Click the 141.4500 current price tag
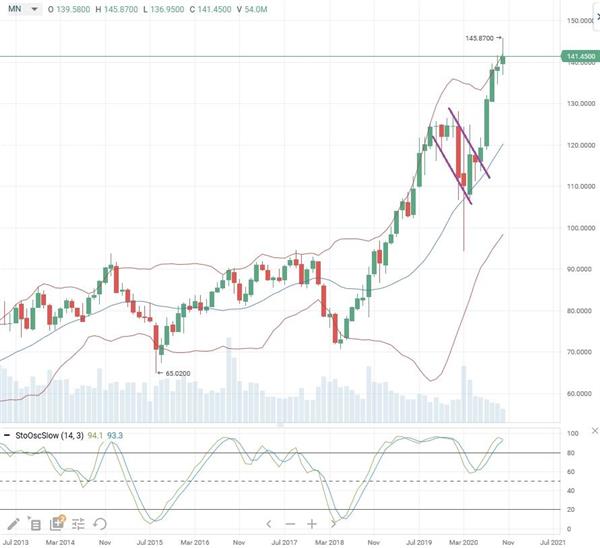The height and width of the screenshot is (548, 600). tap(580, 56)
